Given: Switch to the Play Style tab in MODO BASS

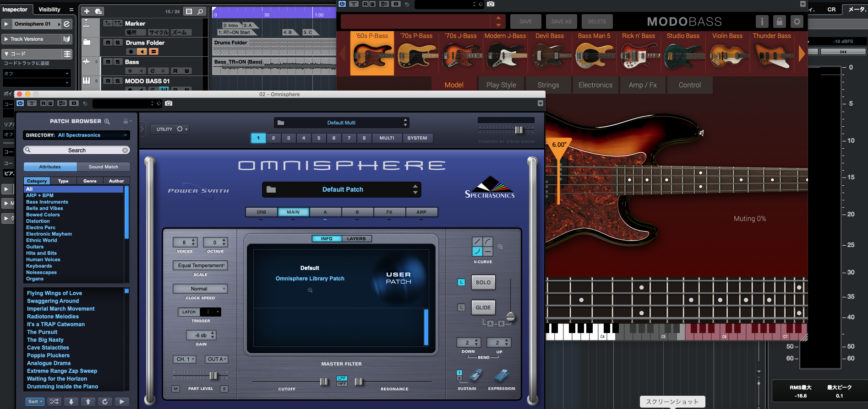Looking at the screenshot, I should tap(501, 85).
